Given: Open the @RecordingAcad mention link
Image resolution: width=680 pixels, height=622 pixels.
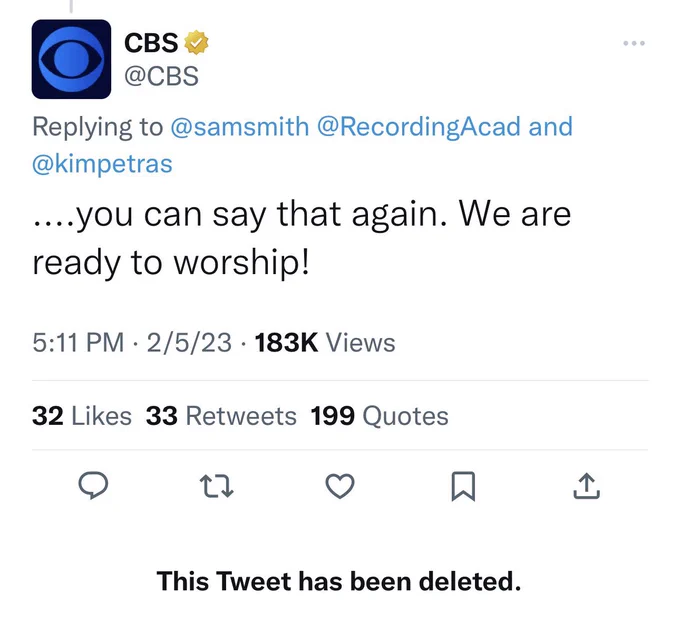Looking at the screenshot, I should [418, 127].
